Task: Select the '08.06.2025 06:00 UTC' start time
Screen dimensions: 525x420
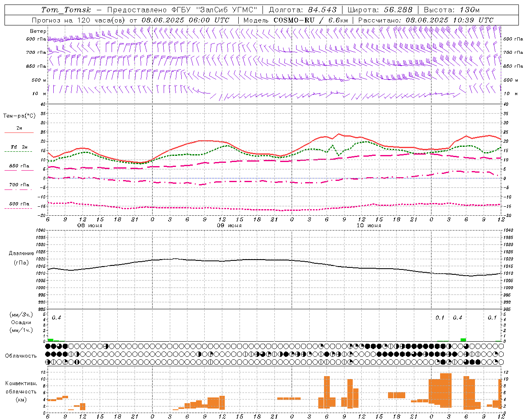Action: click(x=185, y=20)
